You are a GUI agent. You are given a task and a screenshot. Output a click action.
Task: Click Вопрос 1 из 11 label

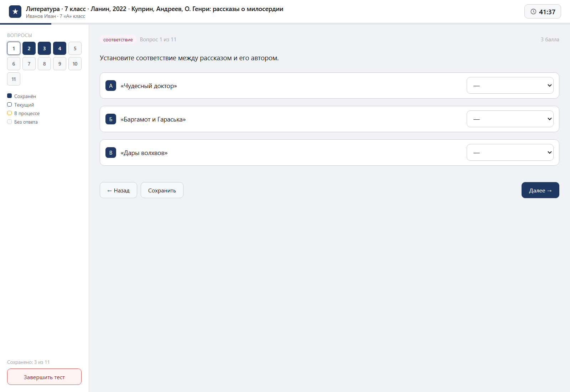(x=158, y=40)
